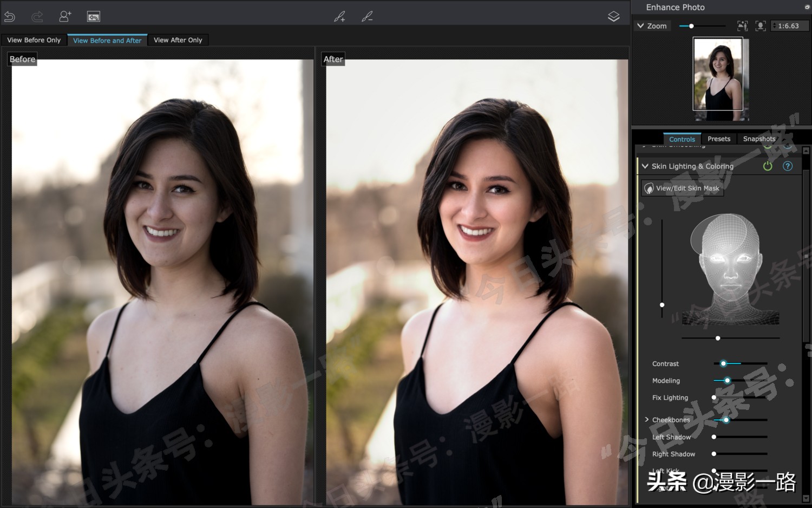Click the undo arrow icon
The width and height of the screenshot is (812, 508).
(10, 17)
